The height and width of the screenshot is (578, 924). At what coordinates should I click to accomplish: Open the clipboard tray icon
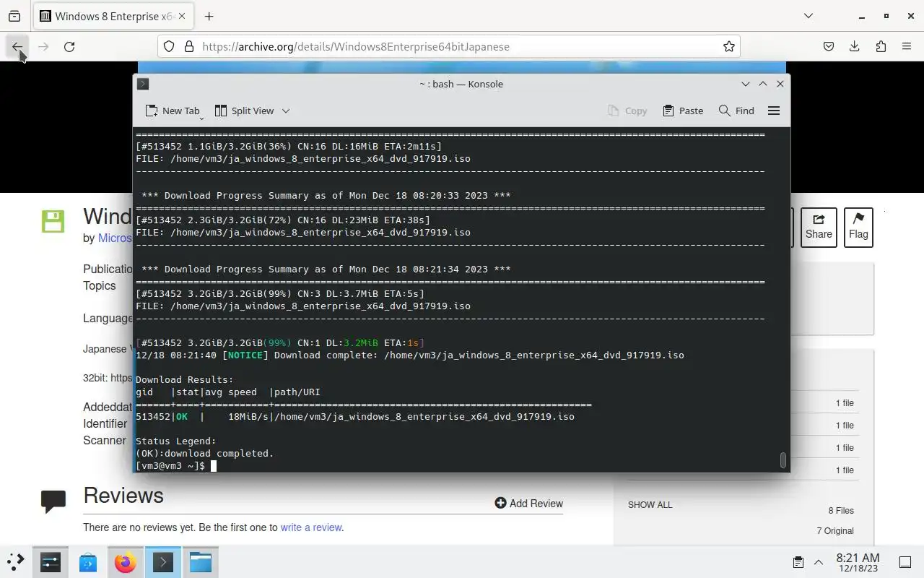[x=798, y=562]
